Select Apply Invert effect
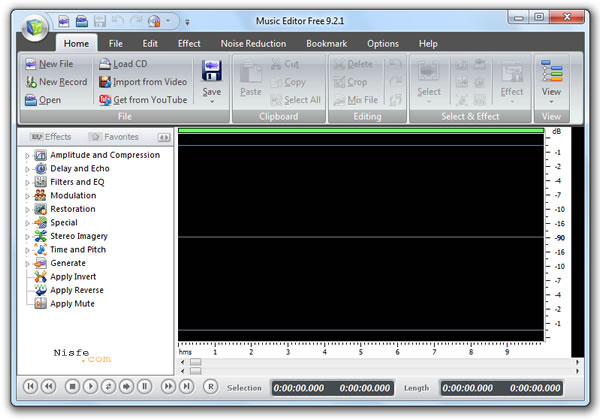This screenshot has height=420, width=600. (x=65, y=277)
